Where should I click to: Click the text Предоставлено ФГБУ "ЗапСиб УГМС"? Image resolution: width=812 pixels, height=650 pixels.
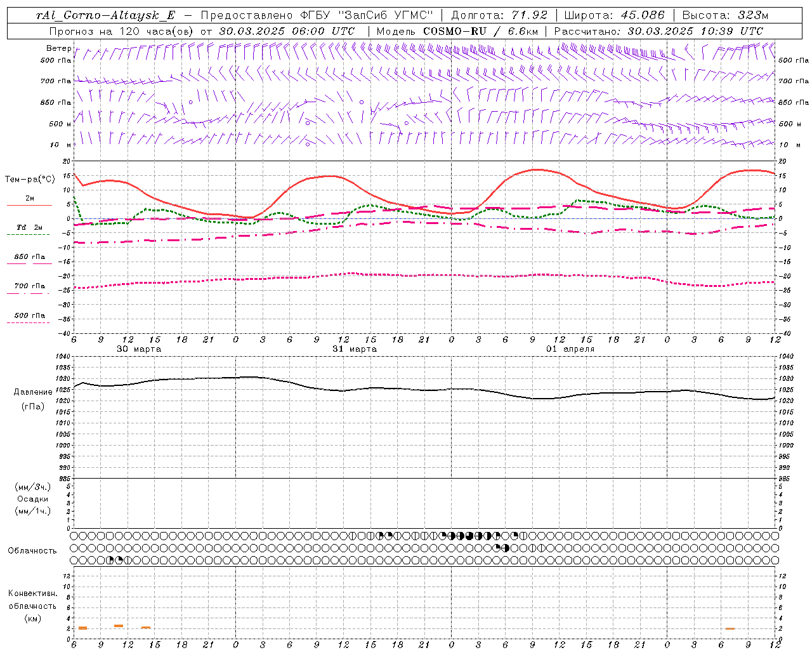(x=316, y=15)
